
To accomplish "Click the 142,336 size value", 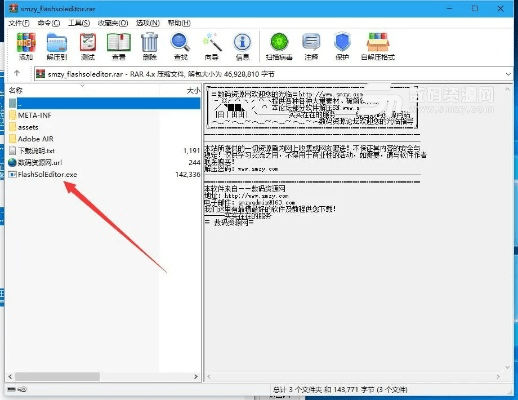I will [x=187, y=174].
